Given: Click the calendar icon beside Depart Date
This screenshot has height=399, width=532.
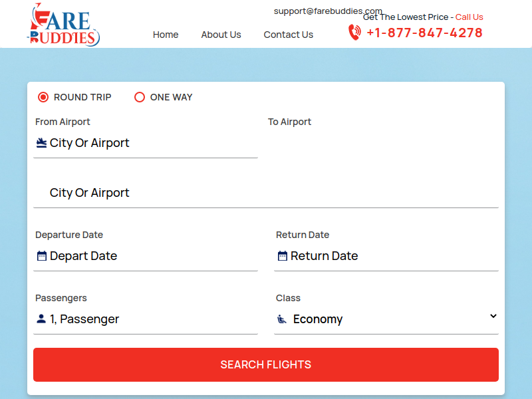Looking at the screenshot, I should [42, 256].
